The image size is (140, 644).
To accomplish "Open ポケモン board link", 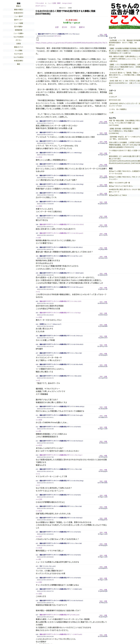I will click(18, 40).
